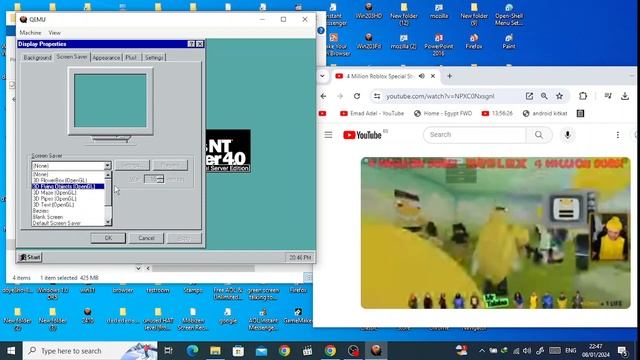This screenshot has height=360, width=640.
Task: Go to YouTube home via logo
Action: point(362,135)
